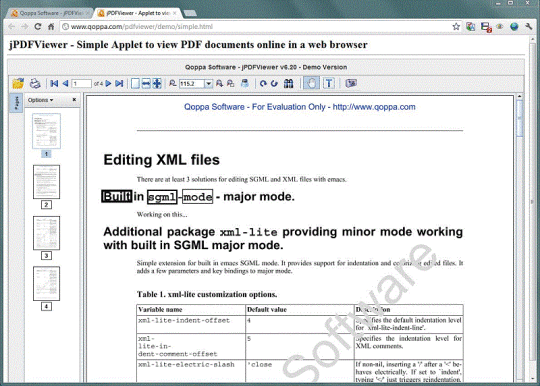Activate the zoom tool icon before the blue loupe

point(230,83)
